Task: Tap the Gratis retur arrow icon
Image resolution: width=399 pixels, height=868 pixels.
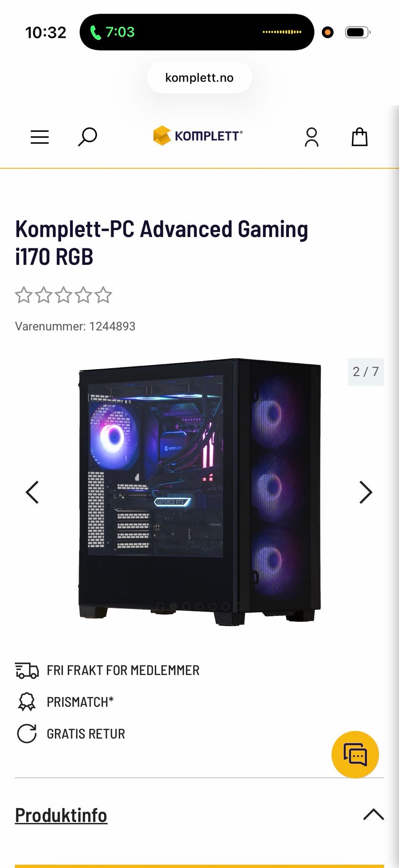Action: 27,733
